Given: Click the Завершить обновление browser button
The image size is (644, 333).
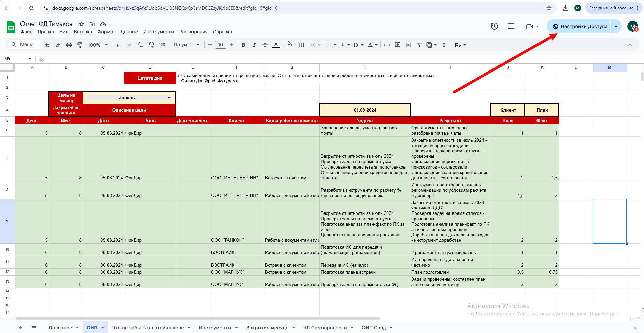Looking at the screenshot, I should coord(611,8).
